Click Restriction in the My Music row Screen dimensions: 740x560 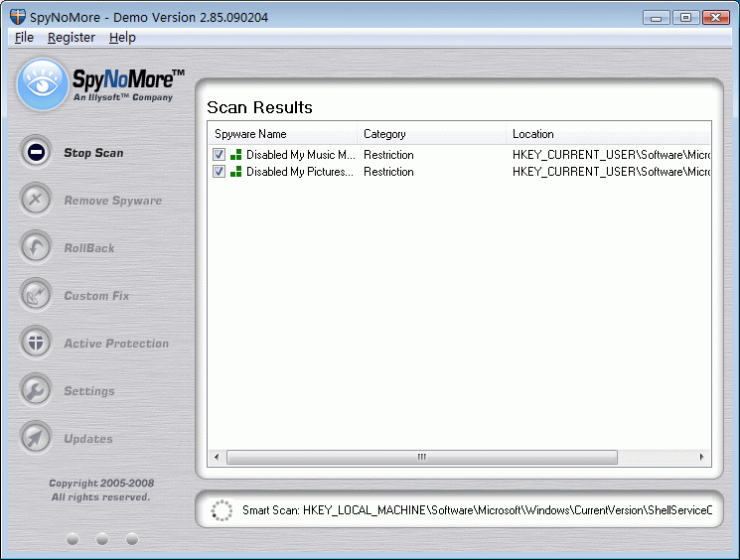pos(388,155)
